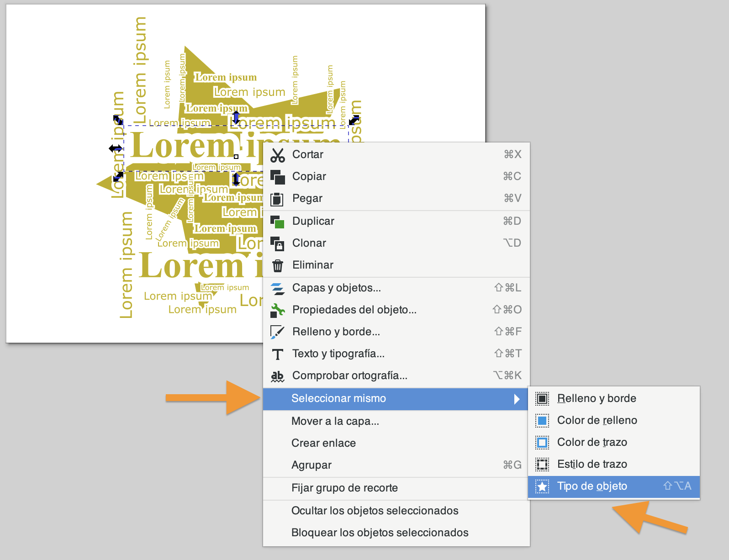Click the bottom-center resize handle of the selection
The image size is (729, 560).
pos(236,179)
